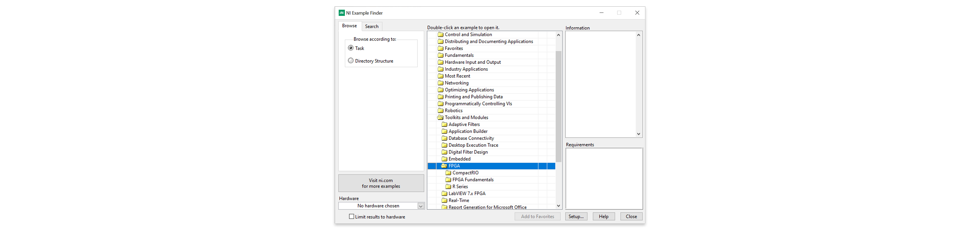The height and width of the screenshot is (230, 980).
Task: Click the Add to Favorites button
Action: click(537, 216)
